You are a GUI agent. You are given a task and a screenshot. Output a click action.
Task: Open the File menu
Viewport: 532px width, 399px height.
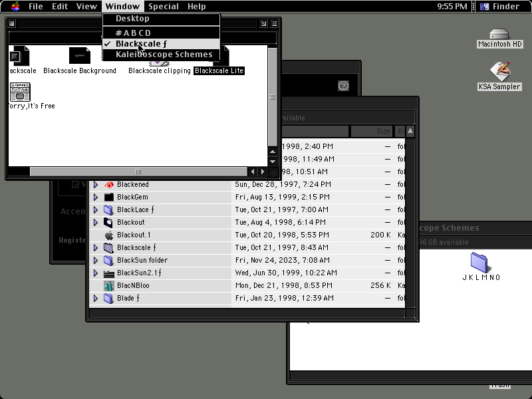tap(36, 6)
